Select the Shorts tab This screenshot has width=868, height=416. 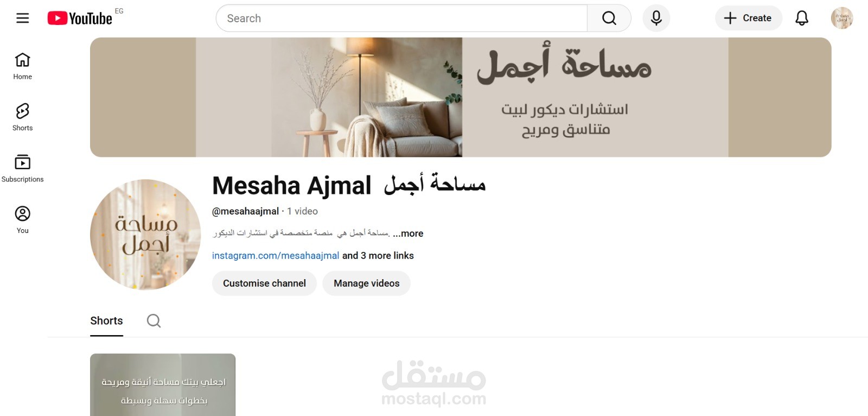[106, 321]
